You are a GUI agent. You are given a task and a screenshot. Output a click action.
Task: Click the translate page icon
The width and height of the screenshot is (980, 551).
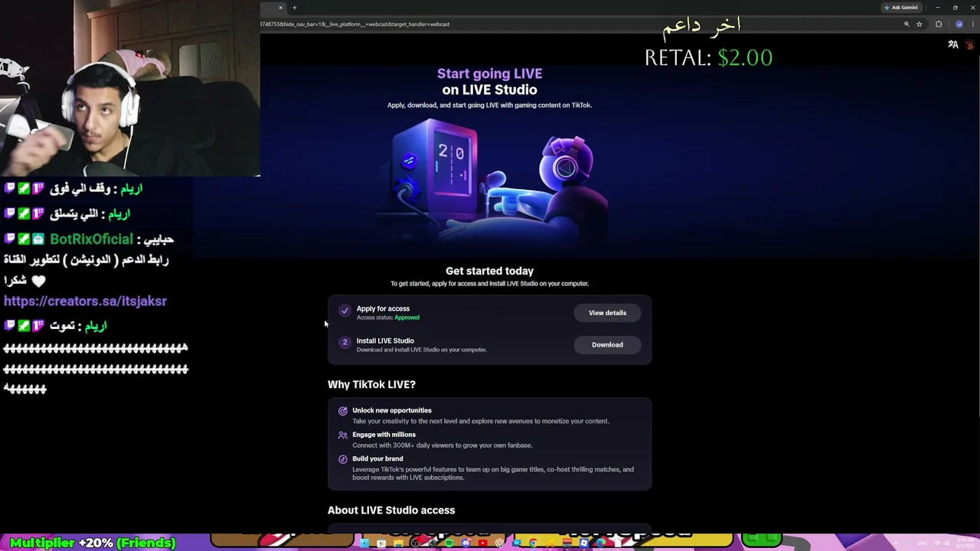[x=953, y=44]
